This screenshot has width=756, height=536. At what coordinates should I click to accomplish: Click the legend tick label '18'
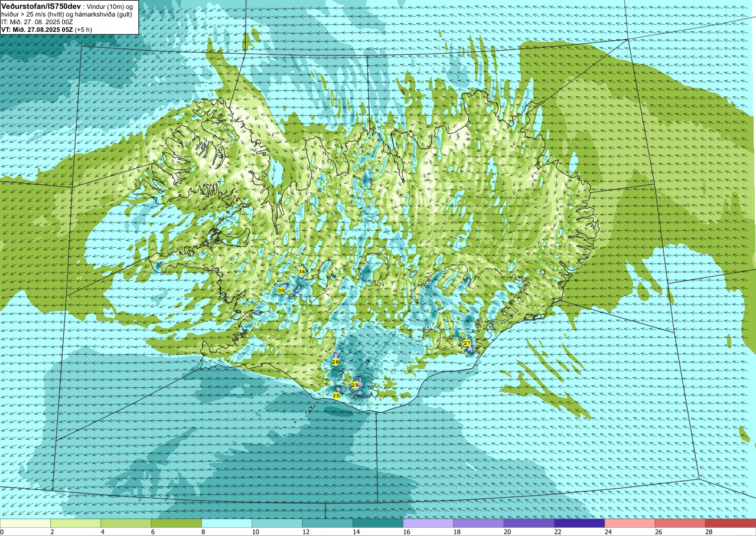point(456,532)
